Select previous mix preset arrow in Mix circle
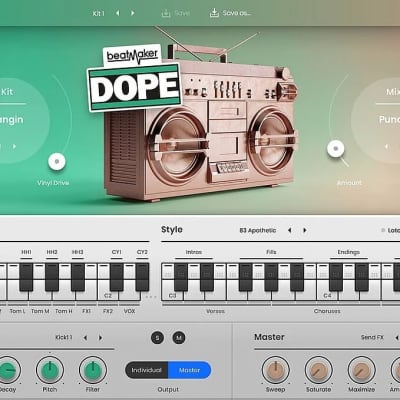 tap(386, 146)
